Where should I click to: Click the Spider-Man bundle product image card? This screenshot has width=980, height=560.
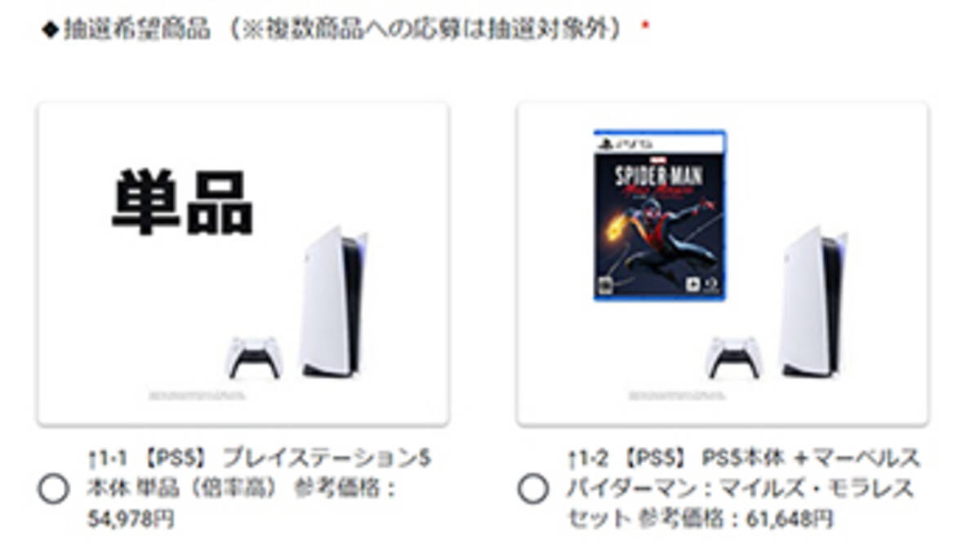tap(722, 264)
